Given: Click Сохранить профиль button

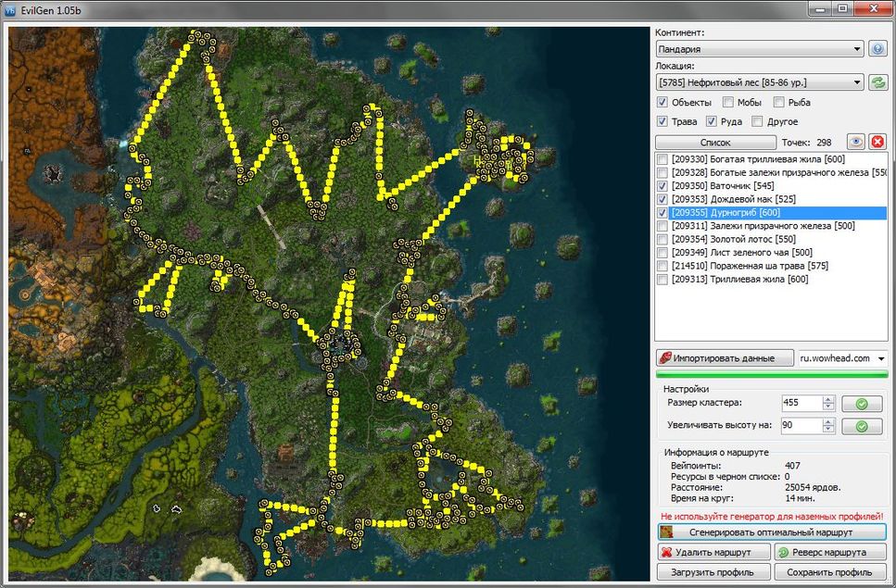Looking at the screenshot, I should 830,573.
